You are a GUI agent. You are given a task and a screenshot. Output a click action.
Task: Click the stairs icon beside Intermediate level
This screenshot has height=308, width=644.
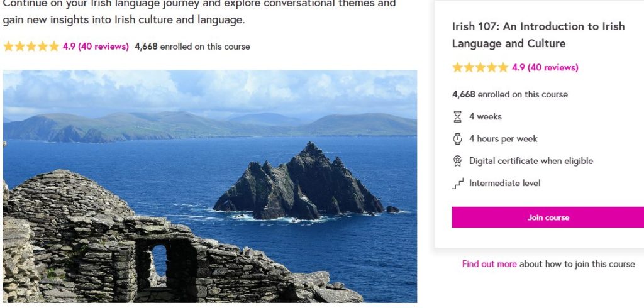coord(457,184)
